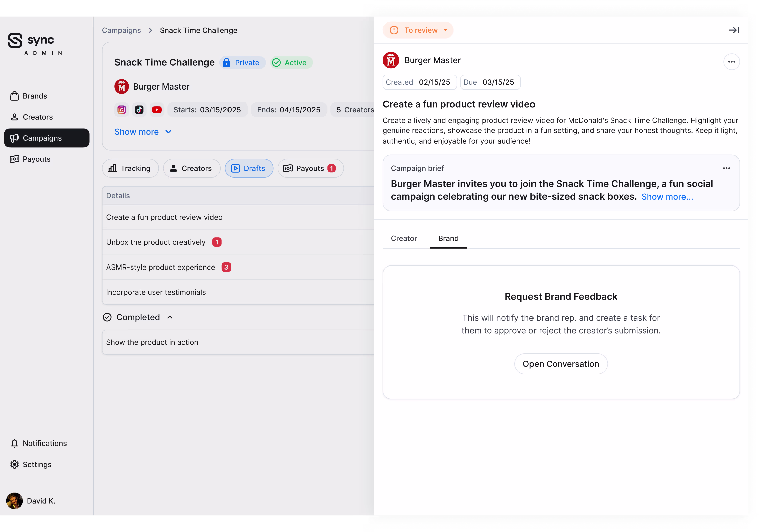Image resolution: width=761 pixels, height=532 pixels.
Task: Expand brief with Show more... link
Action: click(667, 197)
